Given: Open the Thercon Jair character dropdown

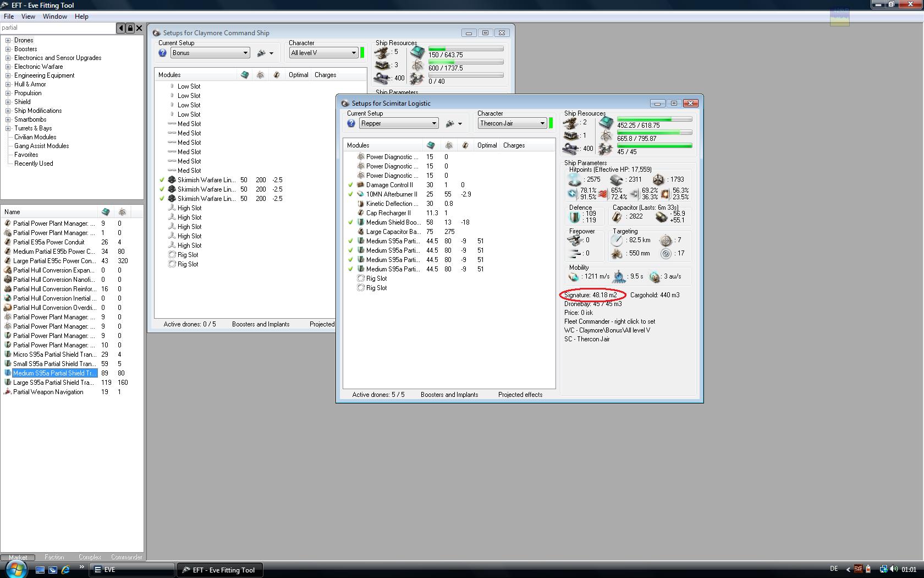Looking at the screenshot, I should [542, 123].
